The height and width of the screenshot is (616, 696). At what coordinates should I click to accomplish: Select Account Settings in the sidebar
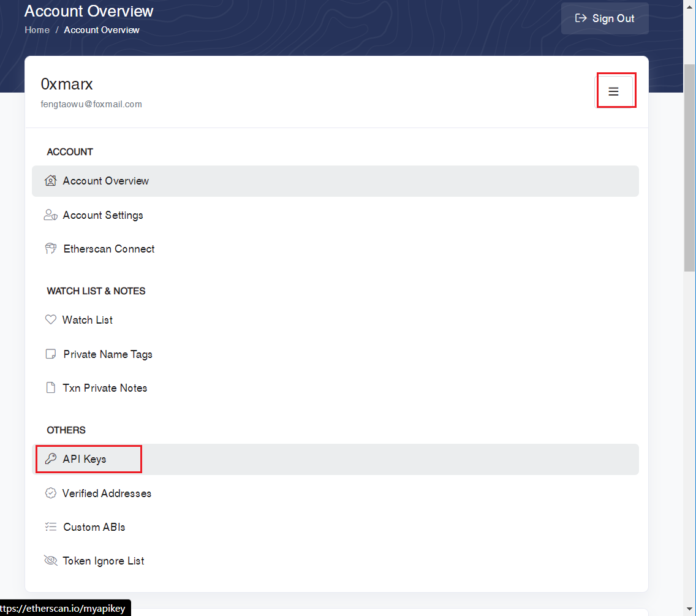point(103,215)
